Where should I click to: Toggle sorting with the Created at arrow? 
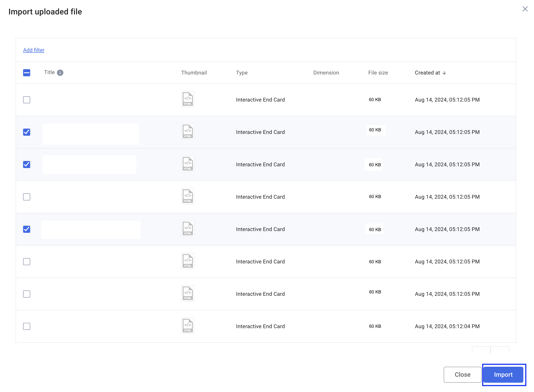[445, 73]
